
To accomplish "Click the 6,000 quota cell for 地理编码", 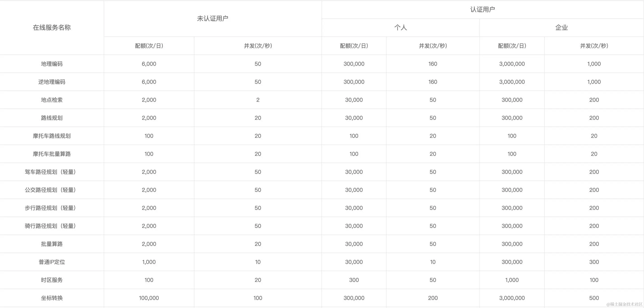I will (149, 64).
